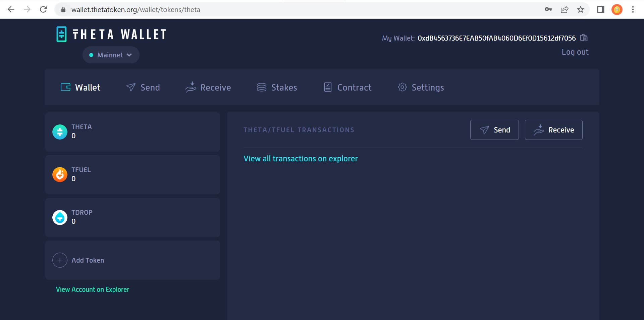The width and height of the screenshot is (644, 320).
Task: View site info via lock icon
Action: 63,10
